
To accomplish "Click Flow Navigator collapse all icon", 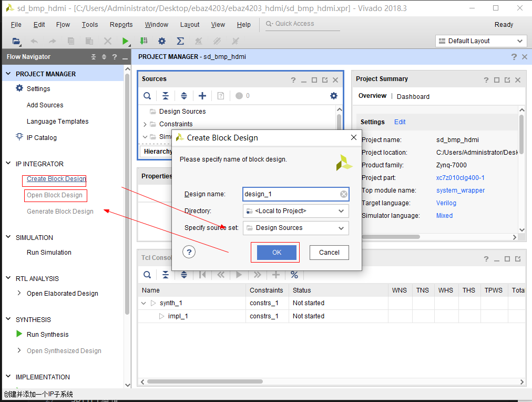I will (x=94, y=57).
